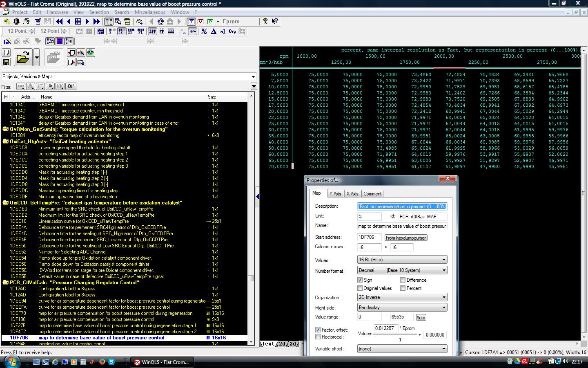Screen dimensions: 588x368
Task: Select 32 bit display mode icon
Action: click(x=131, y=31)
